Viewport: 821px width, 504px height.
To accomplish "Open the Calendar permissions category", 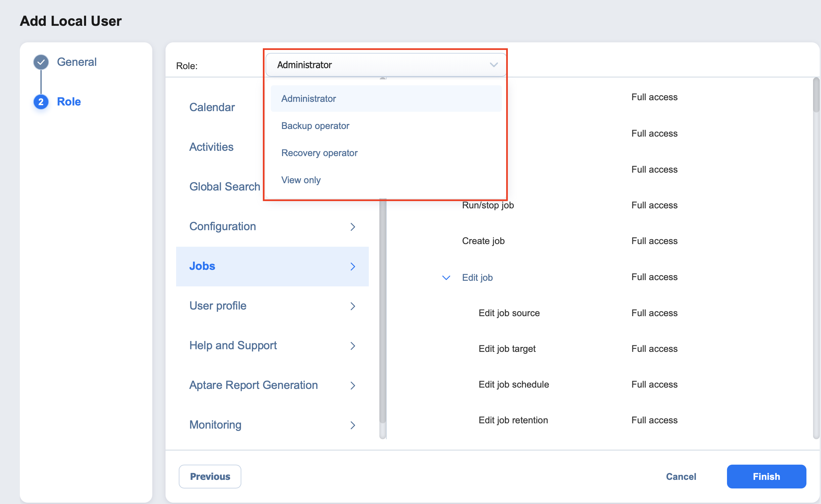I will pyautogui.click(x=212, y=107).
